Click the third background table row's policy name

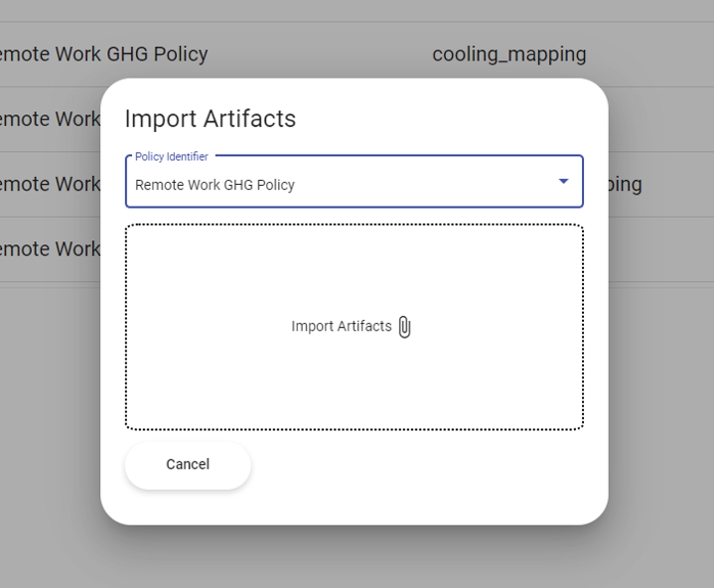[x=50, y=184]
